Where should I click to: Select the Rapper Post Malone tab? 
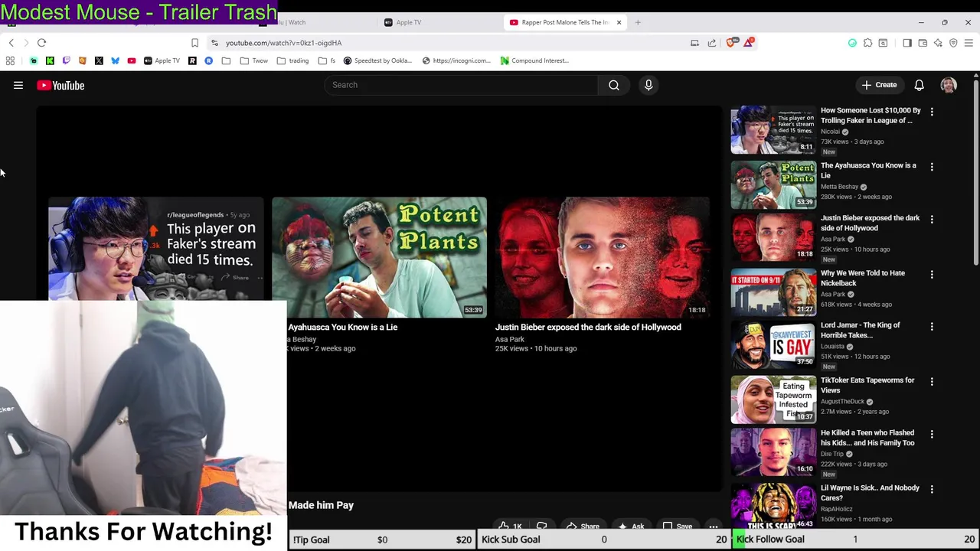tap(565, 22)
